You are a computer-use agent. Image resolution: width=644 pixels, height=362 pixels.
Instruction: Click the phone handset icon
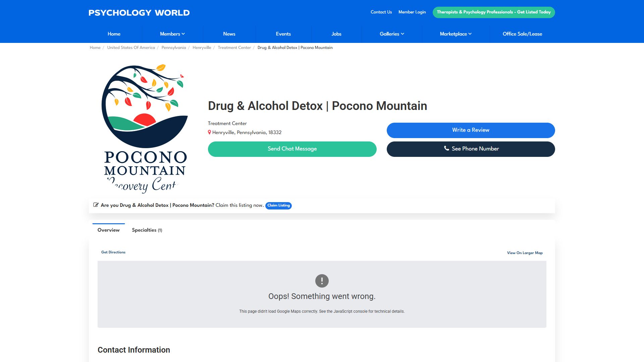(x=446, y=148)
